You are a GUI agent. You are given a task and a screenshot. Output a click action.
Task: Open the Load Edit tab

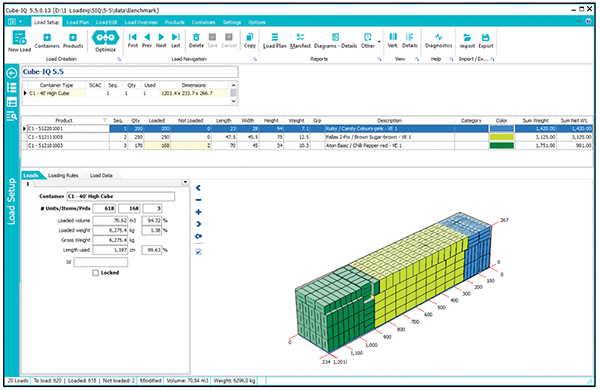coord(107,22)
